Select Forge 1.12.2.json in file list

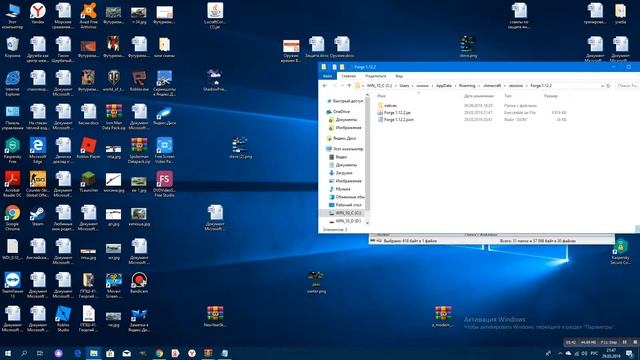396,120
